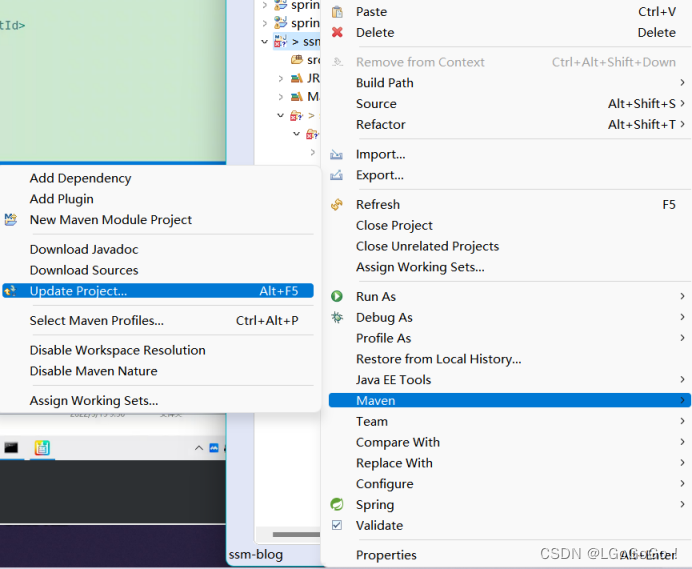Open the Replace With submenu
Image resolution: width=692 pixels, height=569 pixels.
[x=510, y=463]
